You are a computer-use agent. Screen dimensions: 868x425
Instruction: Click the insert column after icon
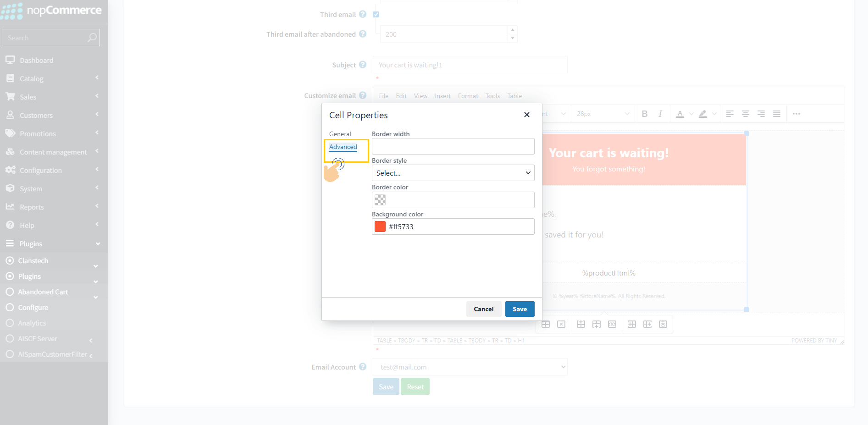pyautogui.click(x=647, y=324)
